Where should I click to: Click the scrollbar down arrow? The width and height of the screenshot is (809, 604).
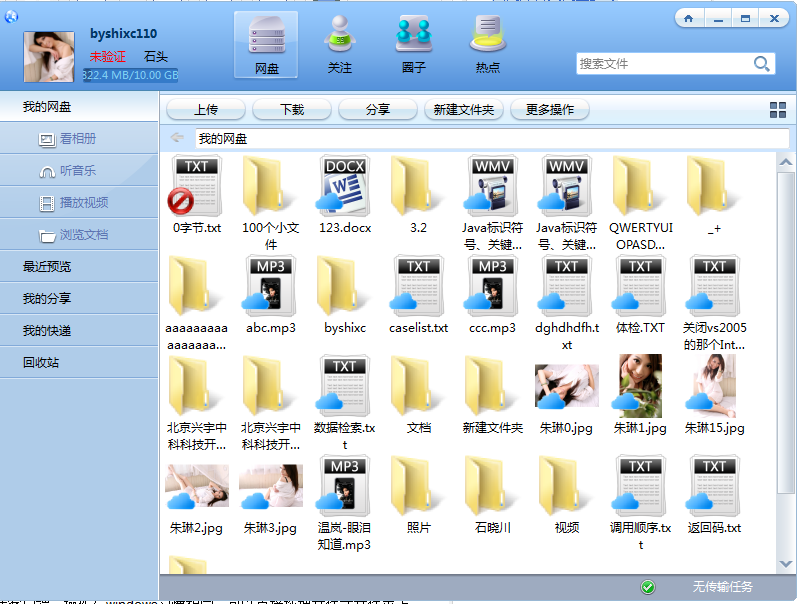tap(786, 564)
